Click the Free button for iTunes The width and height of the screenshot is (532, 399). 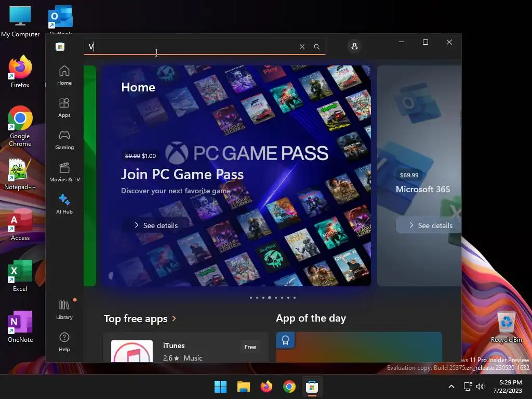[250, 347]
